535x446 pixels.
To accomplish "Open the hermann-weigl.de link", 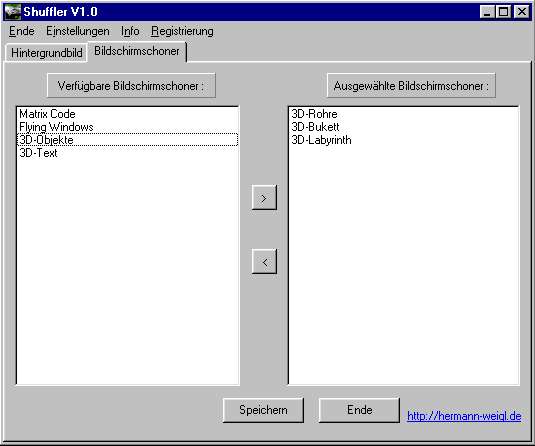I will (x=464, y=416).
